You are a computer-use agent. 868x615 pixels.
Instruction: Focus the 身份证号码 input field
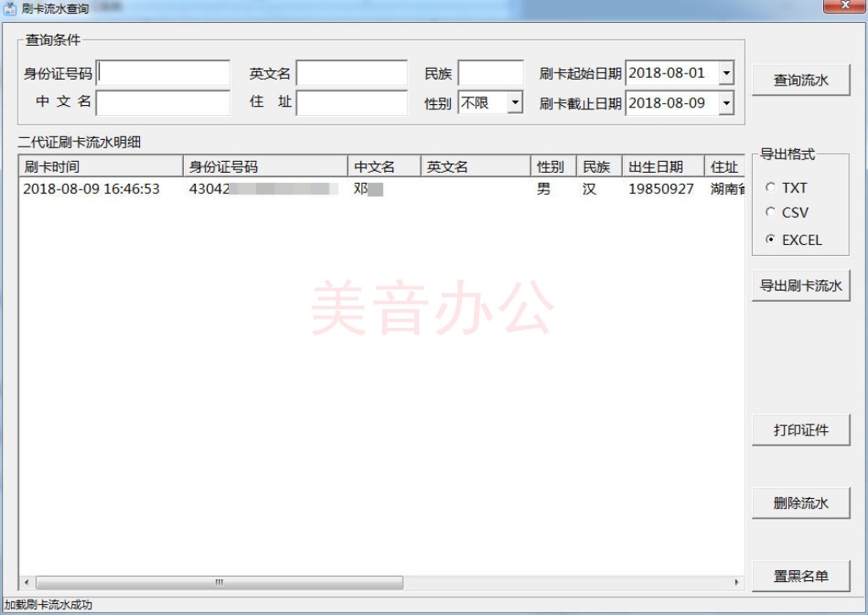[x=164, y=74]
